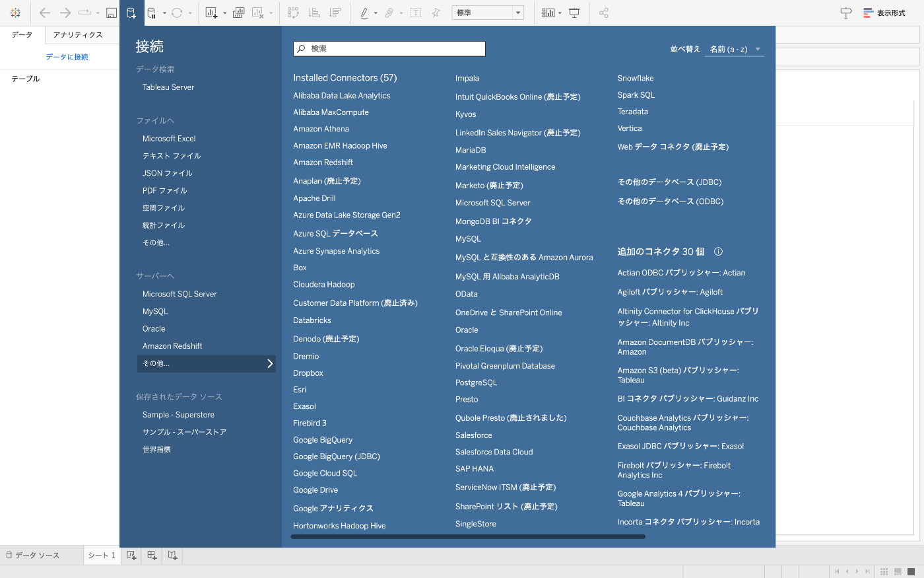Select the Salesforce Data Cloud connector
Screen dimensions: 924x578
(x=494, y=452)
